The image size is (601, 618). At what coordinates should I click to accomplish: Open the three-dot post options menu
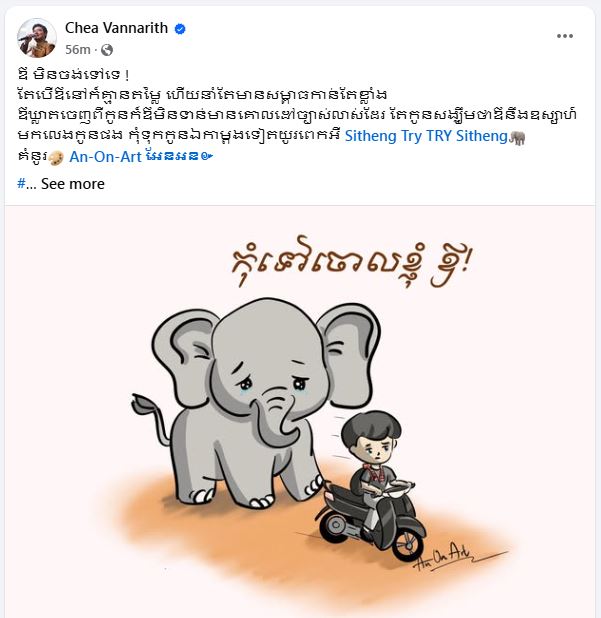pyautogui.click(x=564, y=36)
